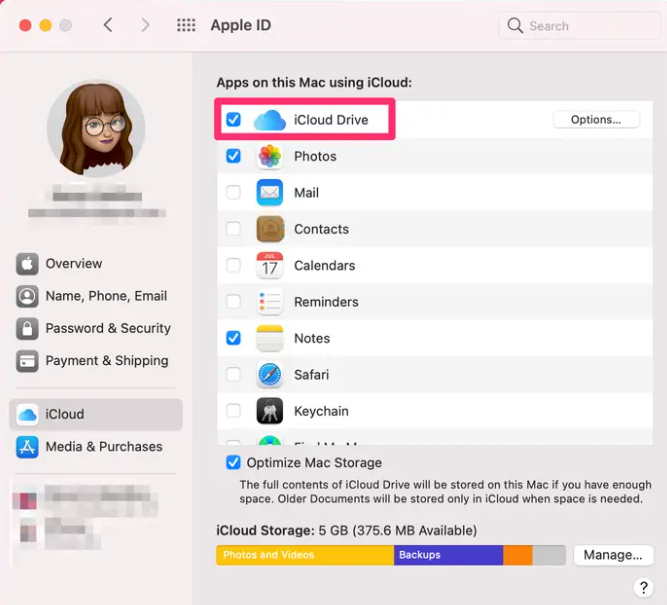
Task: Enable the Safari checkbox
Action: tap(233, 374)
